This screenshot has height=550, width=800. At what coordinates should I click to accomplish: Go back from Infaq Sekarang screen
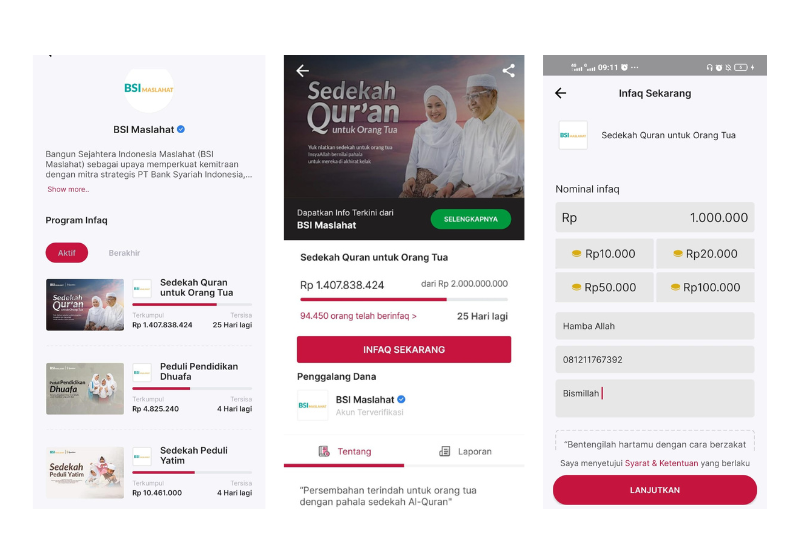[560, 93]
